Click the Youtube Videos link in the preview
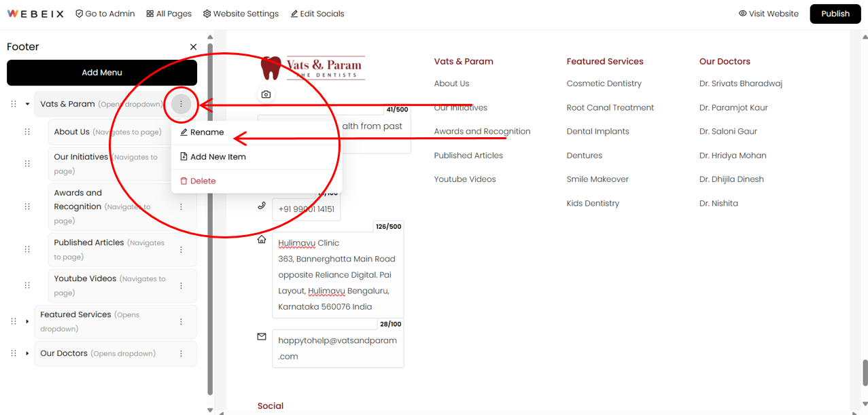Viewport: 868px width, 415px height. [x=465, y=179]
